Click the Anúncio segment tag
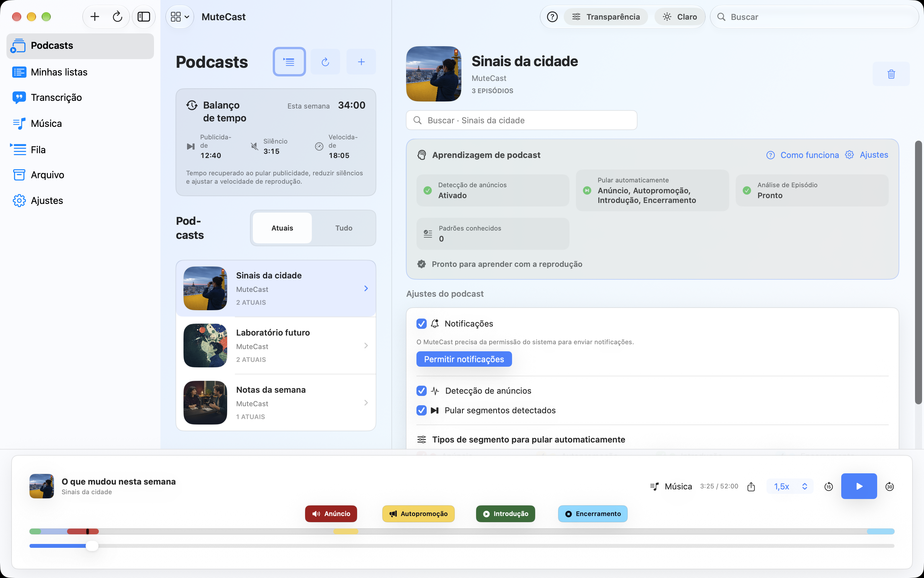The width and height of the screenshot is (924, 578). (331, 514)
